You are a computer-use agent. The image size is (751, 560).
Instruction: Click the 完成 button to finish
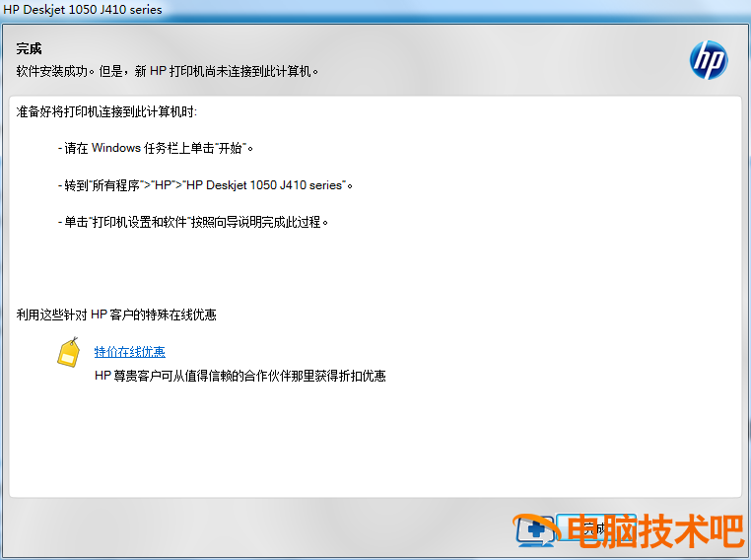596,528
